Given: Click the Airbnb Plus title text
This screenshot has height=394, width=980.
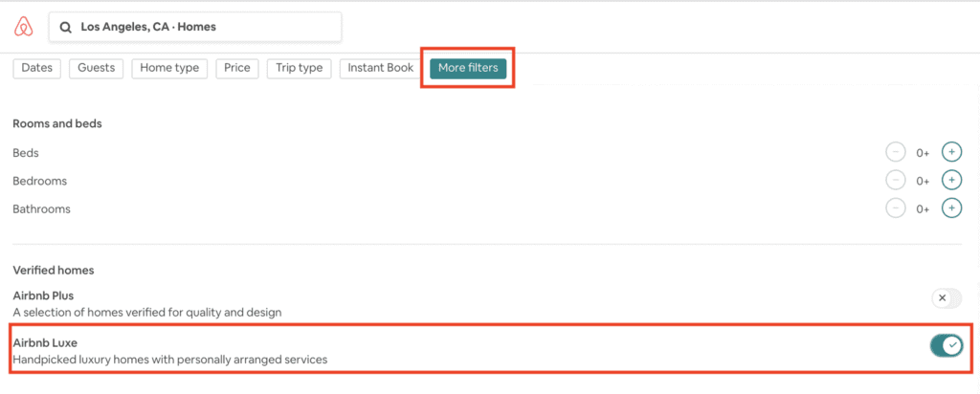Looking at the screenshot, I should (x=43, y=295).
